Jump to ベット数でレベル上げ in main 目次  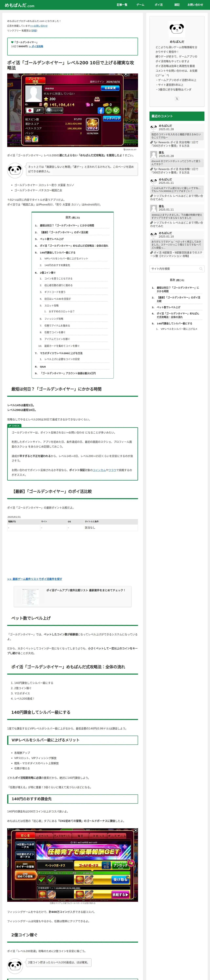[x=52, y=239]
